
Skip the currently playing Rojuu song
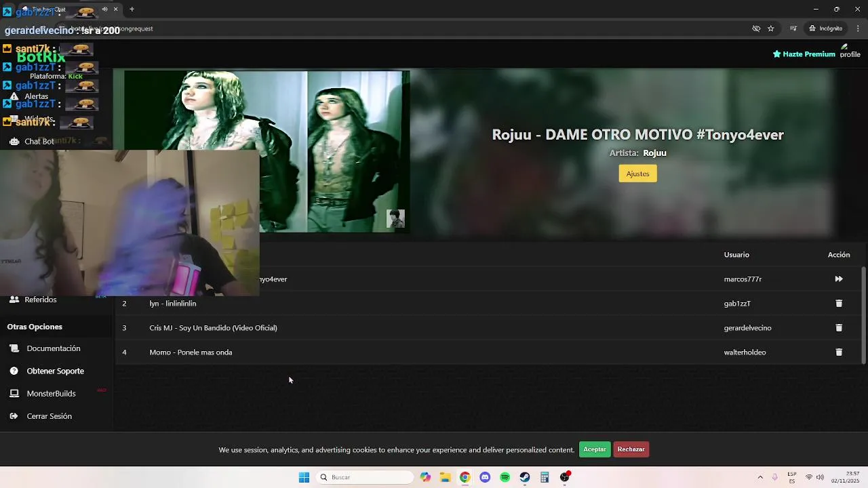click(839, 279)
